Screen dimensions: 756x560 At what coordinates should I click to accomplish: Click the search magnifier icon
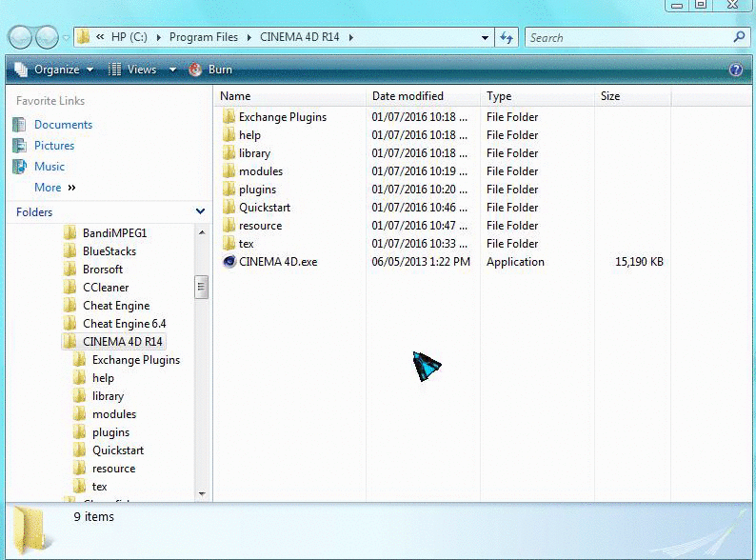pos(739,36)
